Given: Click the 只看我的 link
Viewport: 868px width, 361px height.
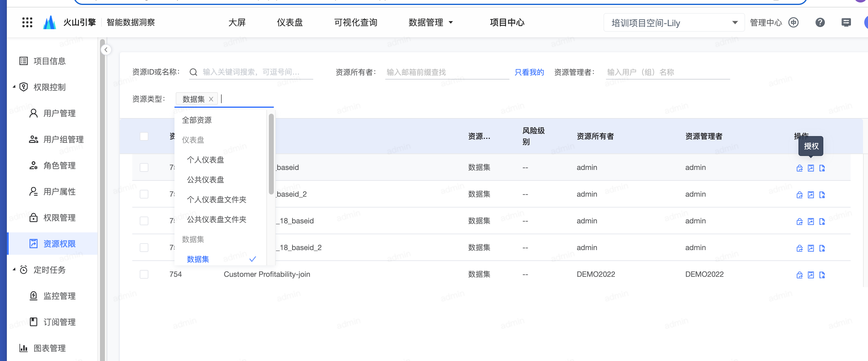Looking at the screenshot, I should point(529,72).
